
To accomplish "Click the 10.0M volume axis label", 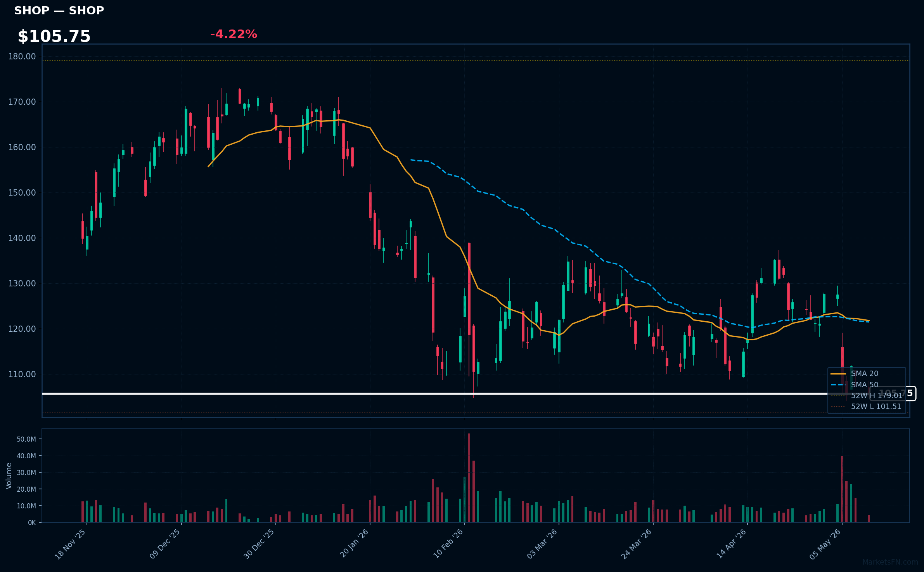I will coord(26,506).
